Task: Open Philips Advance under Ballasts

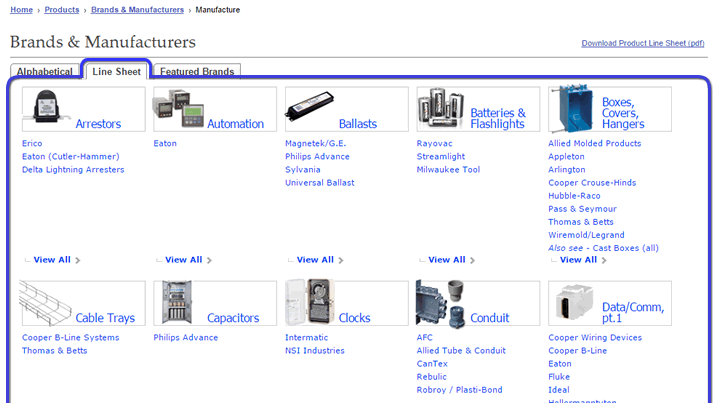Action: 317,157
